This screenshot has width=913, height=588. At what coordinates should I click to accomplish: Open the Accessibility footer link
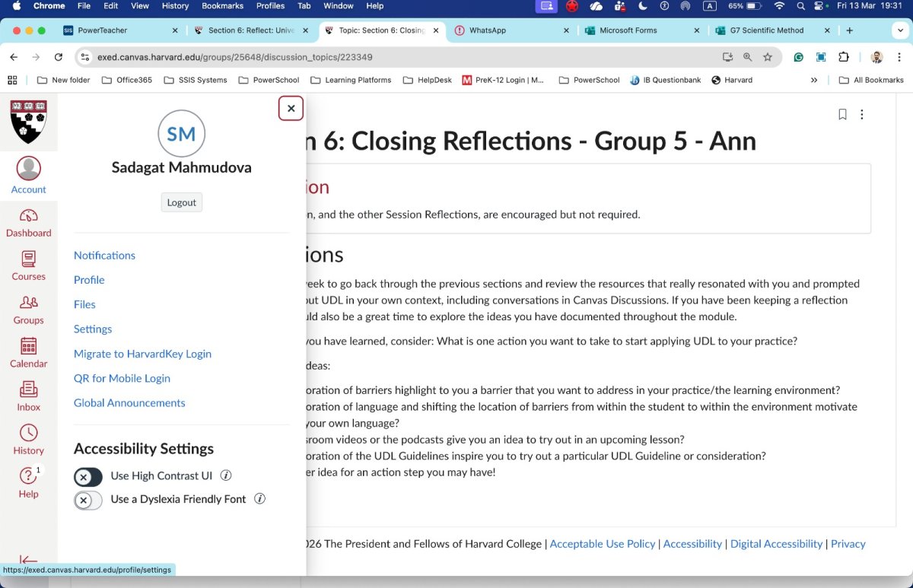click(692, 543)
